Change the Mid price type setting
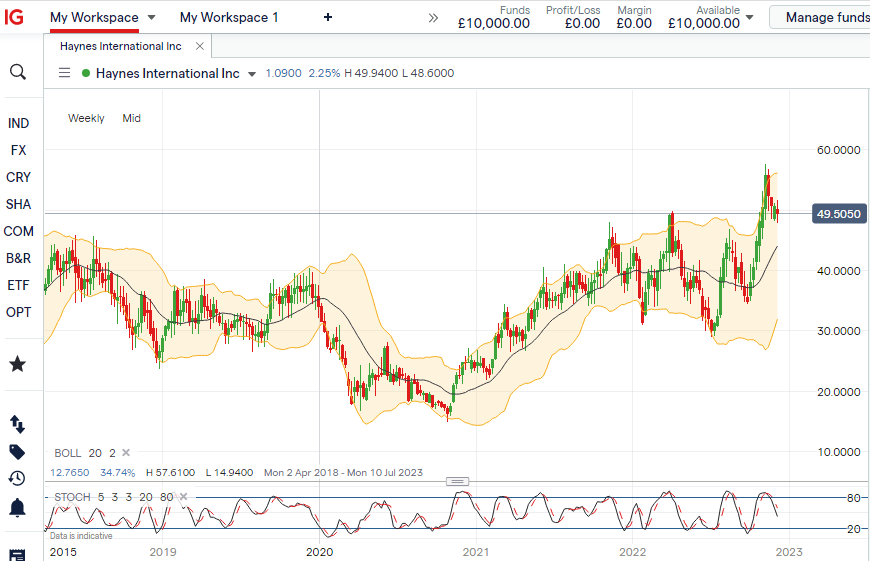 pyautogui.click(x=131, y=118)
